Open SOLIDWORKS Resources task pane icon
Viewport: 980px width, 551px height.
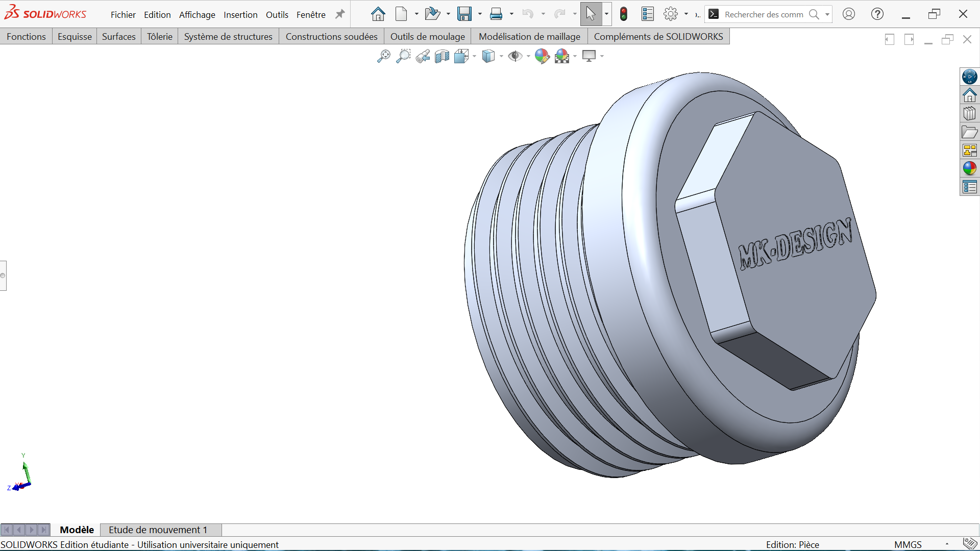click(970, 95)
